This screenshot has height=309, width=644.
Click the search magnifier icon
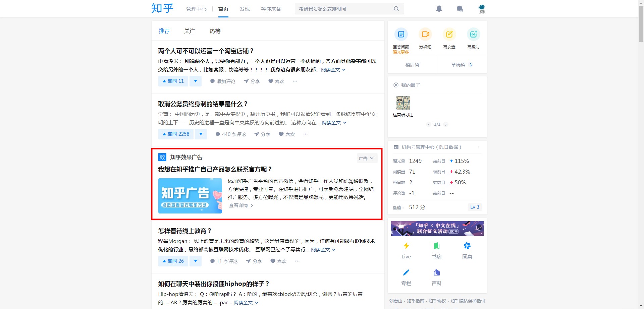point(396,9)
